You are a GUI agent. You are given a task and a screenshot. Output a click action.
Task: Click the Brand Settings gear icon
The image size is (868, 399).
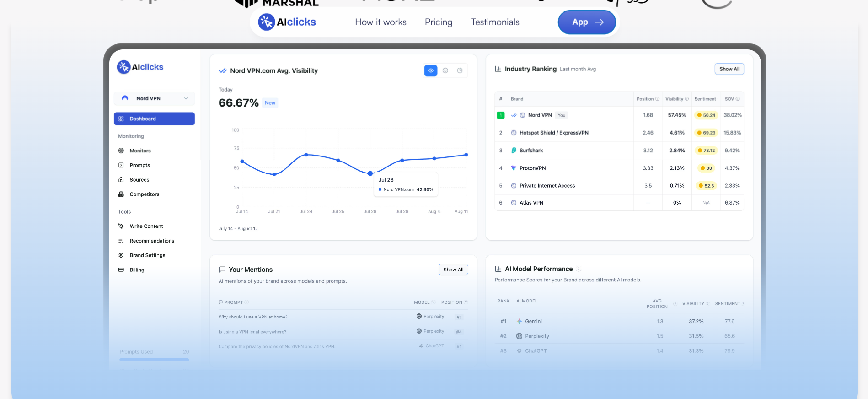pos(121,255)
